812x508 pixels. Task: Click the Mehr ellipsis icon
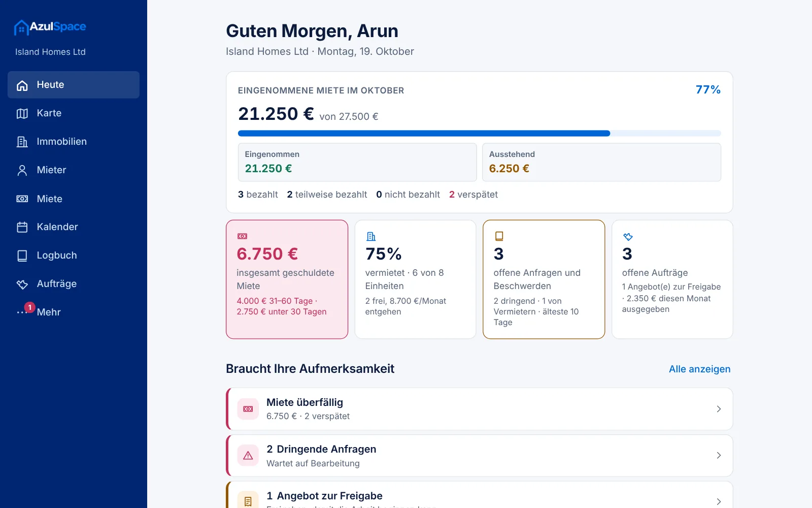point(21,312)
